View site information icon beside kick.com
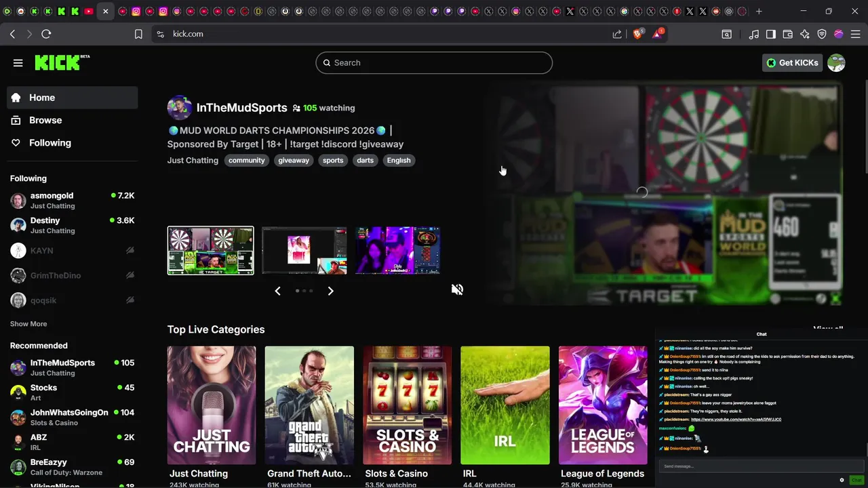 point(160,34)
